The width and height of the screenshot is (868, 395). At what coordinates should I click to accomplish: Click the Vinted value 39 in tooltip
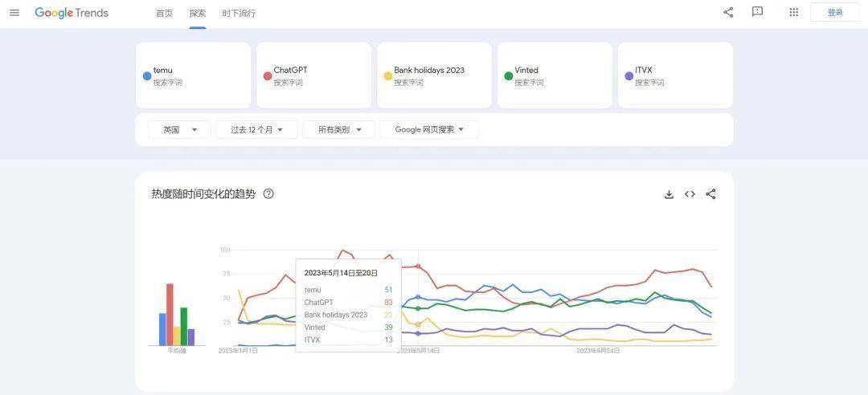[389, 328]
